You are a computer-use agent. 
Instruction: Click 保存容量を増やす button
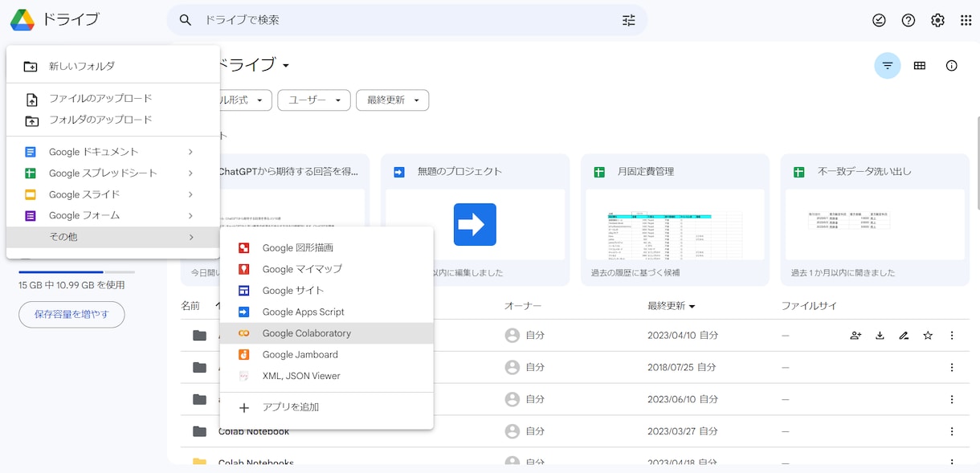71,315
